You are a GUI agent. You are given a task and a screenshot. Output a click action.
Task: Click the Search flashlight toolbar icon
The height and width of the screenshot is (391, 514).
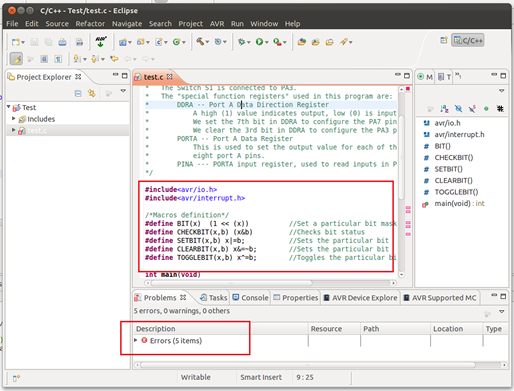(343, 42)
